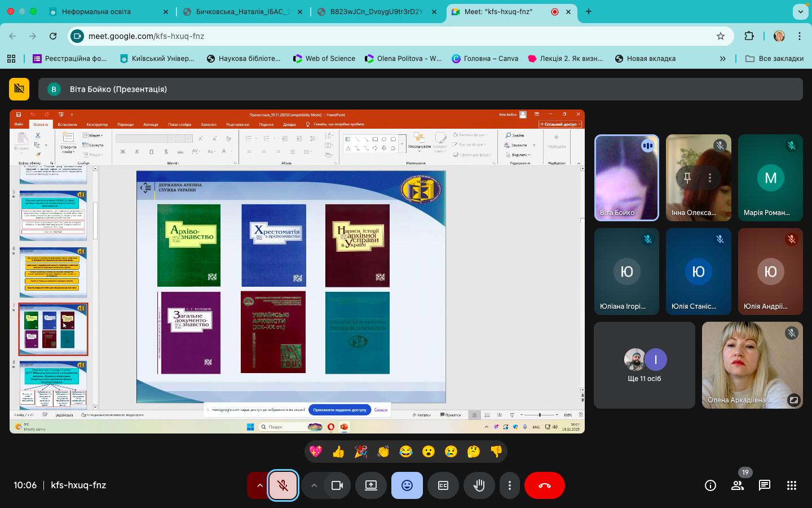Open the Все закладки bookmarks folder

click(x=774, y=58)
